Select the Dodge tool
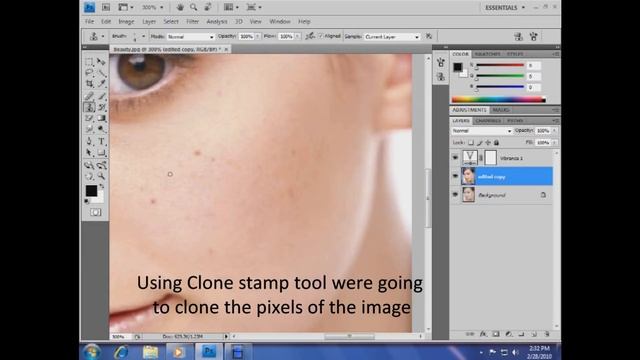 [101, 129]
